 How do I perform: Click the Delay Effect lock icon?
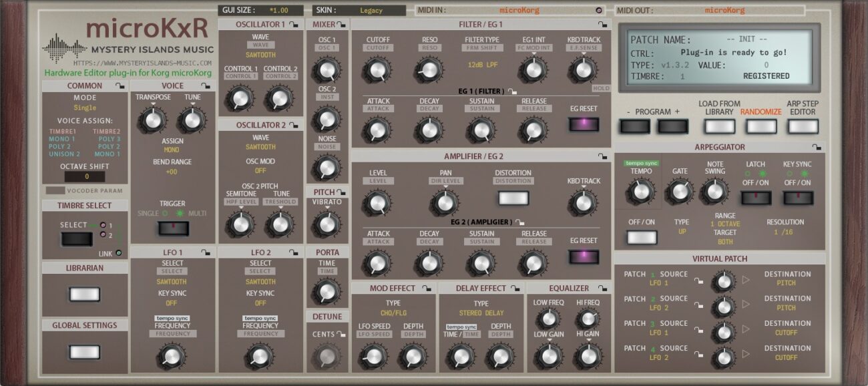[516, 288]
